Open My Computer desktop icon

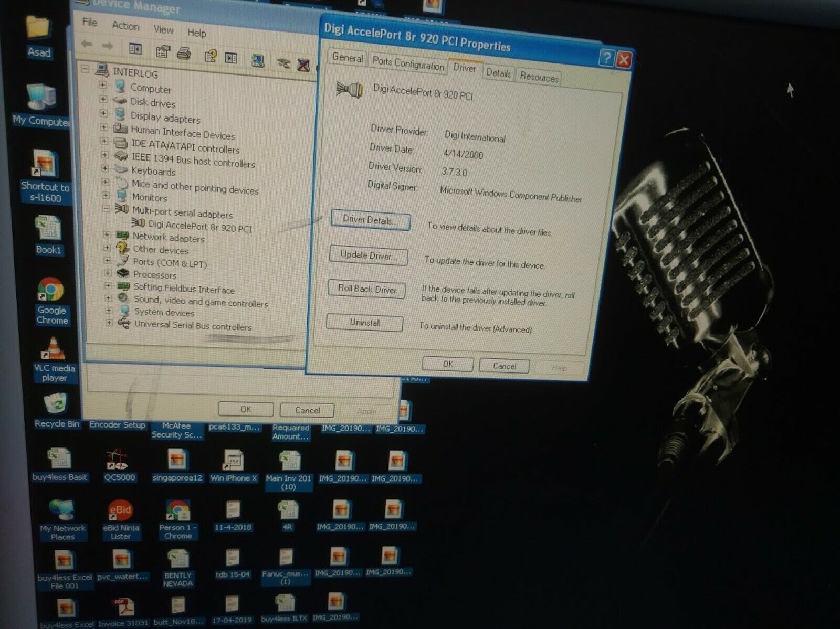click(x=41, y=105)
